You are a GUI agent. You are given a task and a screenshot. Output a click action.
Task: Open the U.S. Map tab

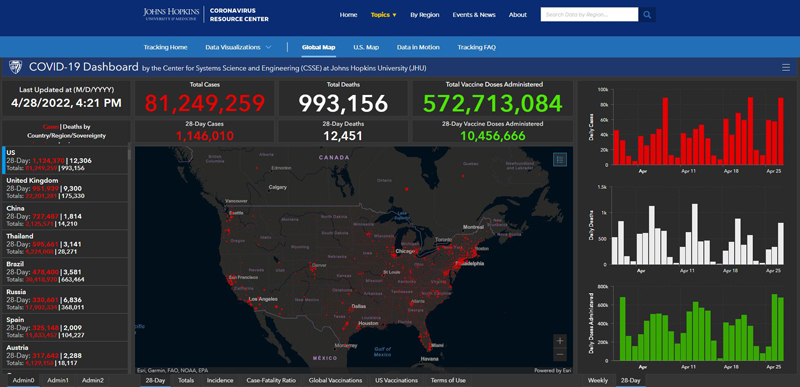coord(366,47)
